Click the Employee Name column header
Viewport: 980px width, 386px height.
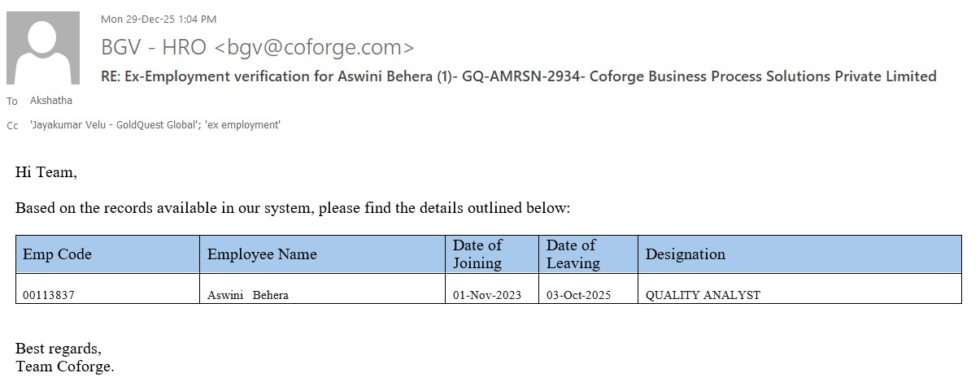(262, 254)
